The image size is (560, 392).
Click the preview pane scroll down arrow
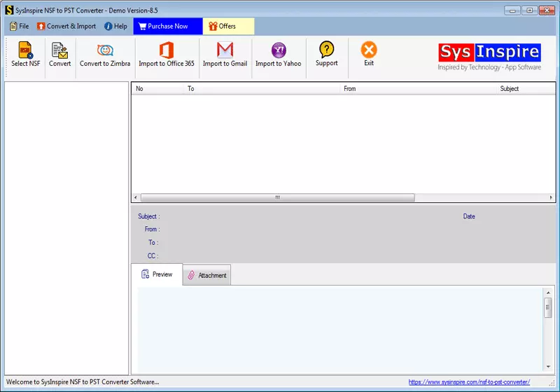point(548,367)
